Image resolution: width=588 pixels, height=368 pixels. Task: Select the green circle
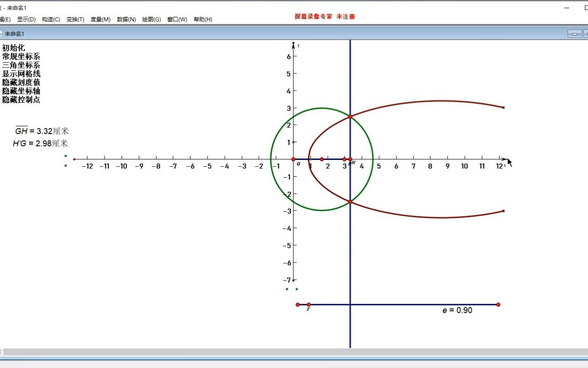(322, 108)
